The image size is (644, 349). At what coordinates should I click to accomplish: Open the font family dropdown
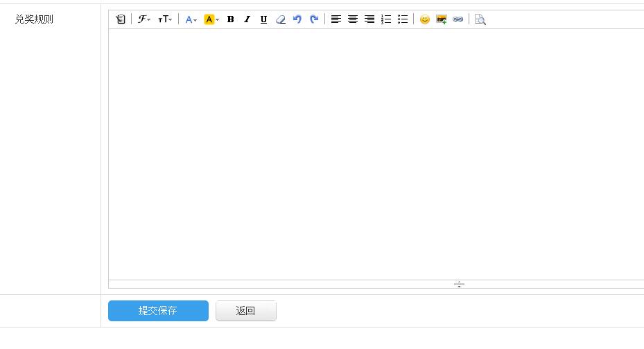click(143, 19)
